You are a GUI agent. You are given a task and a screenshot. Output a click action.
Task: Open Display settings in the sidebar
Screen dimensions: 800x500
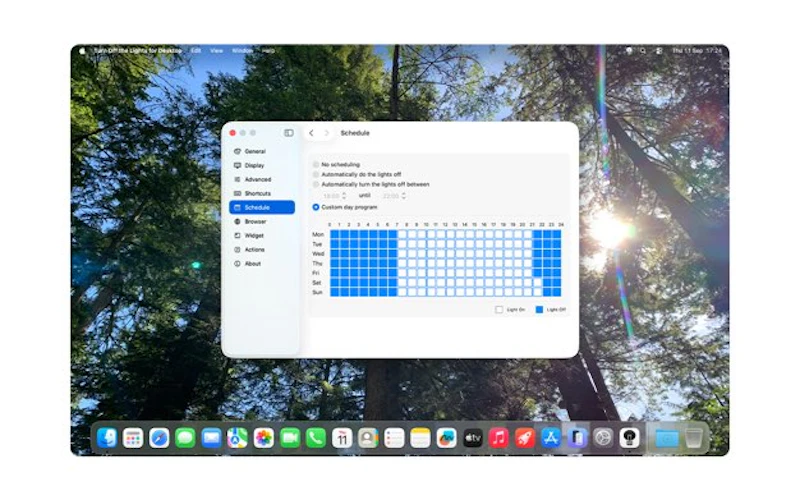262,165
